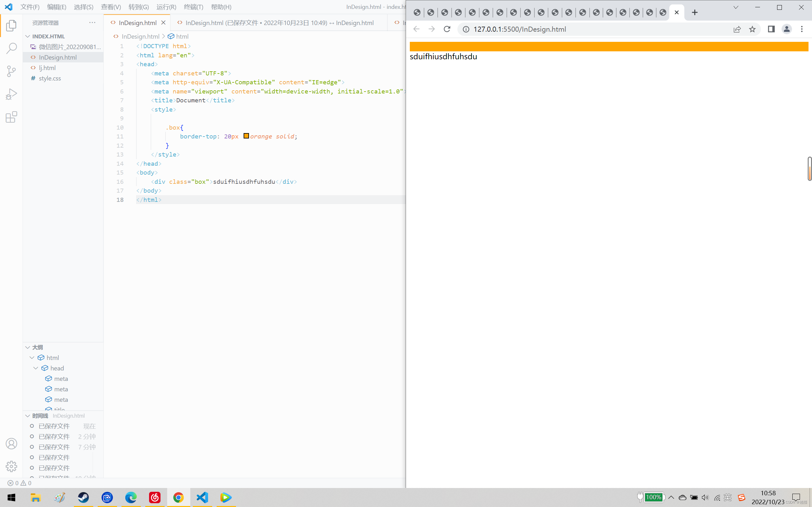The height and width of the screenshot is (507, 812).
Task: Share the current page via share icon
Action: pyautogui.click(x=737, y=29)
